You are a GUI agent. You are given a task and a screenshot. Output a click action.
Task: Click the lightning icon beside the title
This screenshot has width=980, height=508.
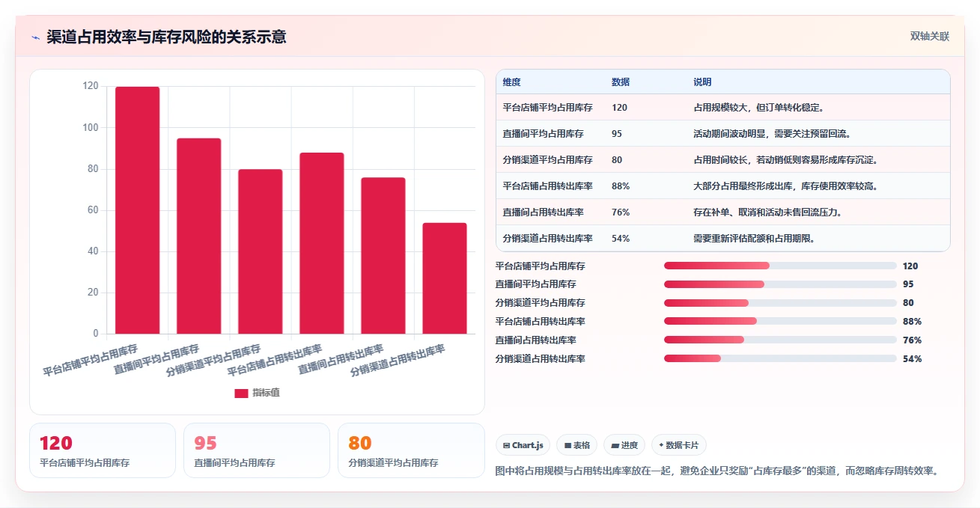click(x=35, y=37)
